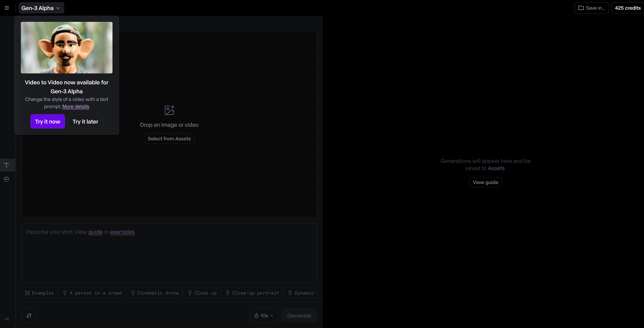This screenshot has width=644, height=328.
Task: Click the layers/stack icon in sidebar
Action: click(x=6, y=179)
